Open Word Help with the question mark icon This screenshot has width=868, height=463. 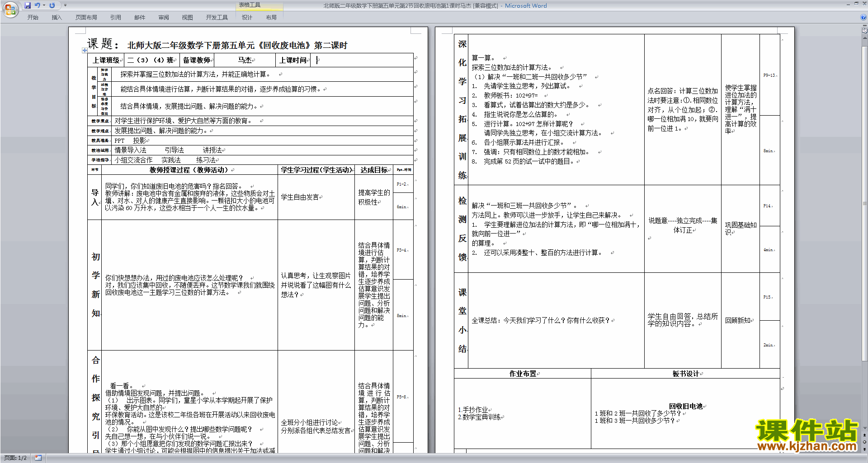863,18
